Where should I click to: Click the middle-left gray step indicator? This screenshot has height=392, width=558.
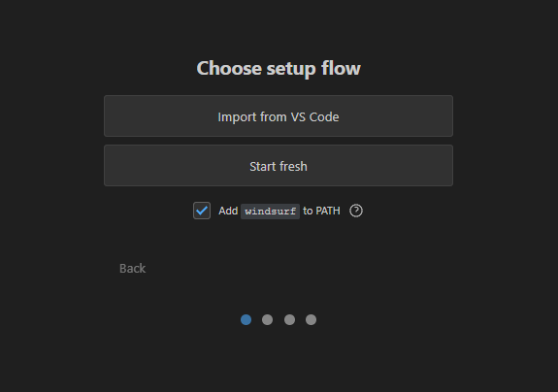click(x=267, y=319)
